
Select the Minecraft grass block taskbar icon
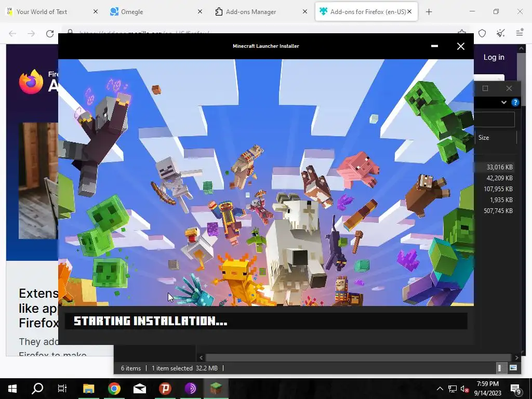coord(216,389)
